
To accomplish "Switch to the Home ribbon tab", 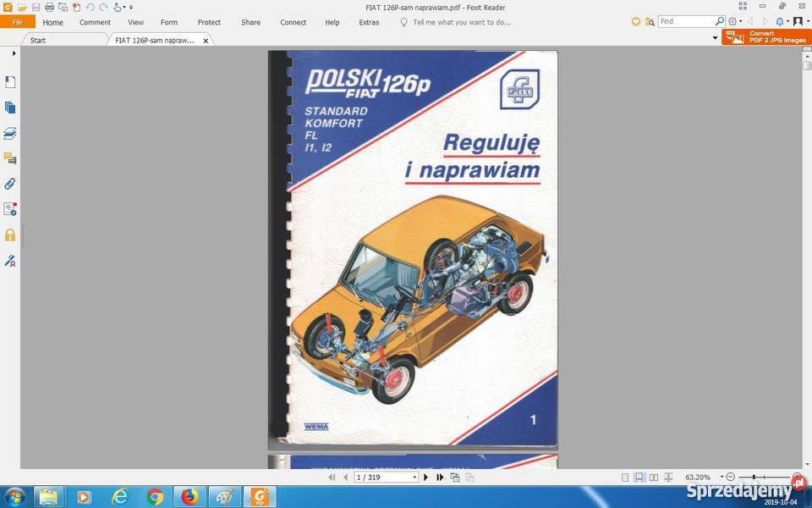I will 52,22.
